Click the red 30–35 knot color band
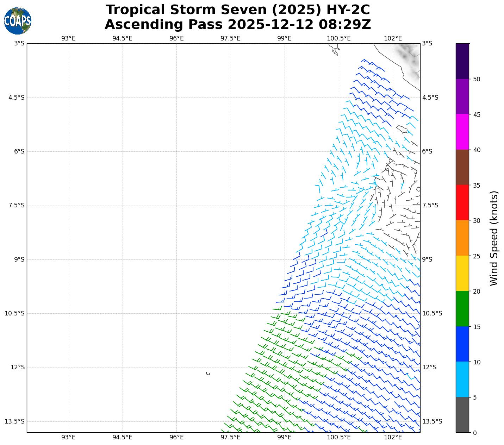 pos(462,202)
